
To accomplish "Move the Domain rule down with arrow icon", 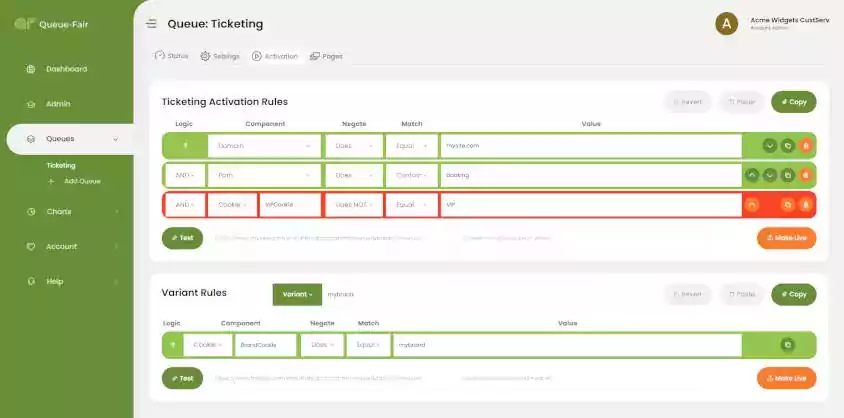I will [x=769, y=146].
